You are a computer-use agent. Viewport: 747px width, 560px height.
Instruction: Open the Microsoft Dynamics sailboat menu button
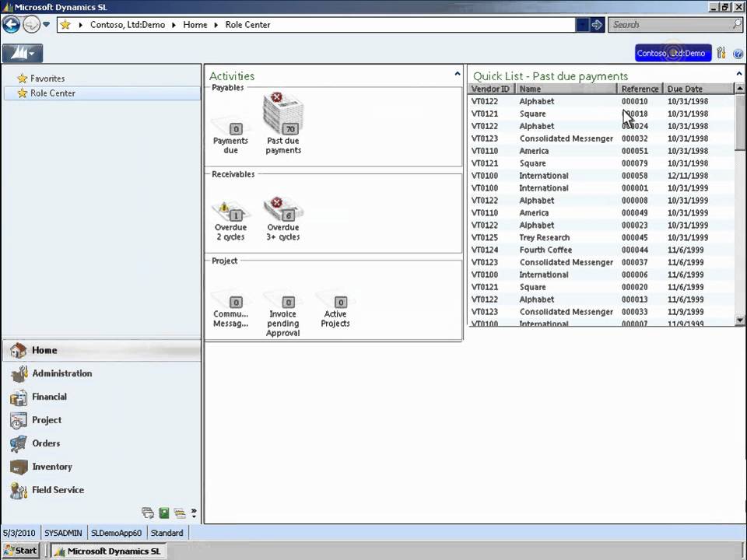[x=23, y=53]
